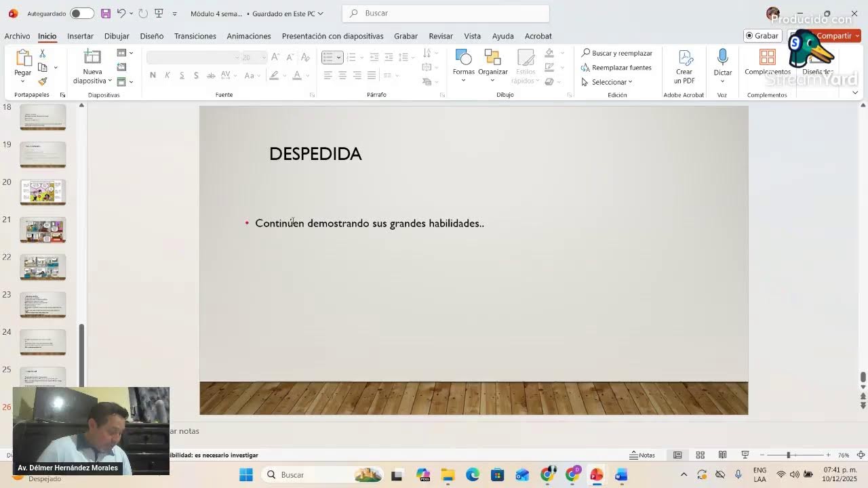
Task: Toggle normal view in status bar
Action: [x=677, y=455]
